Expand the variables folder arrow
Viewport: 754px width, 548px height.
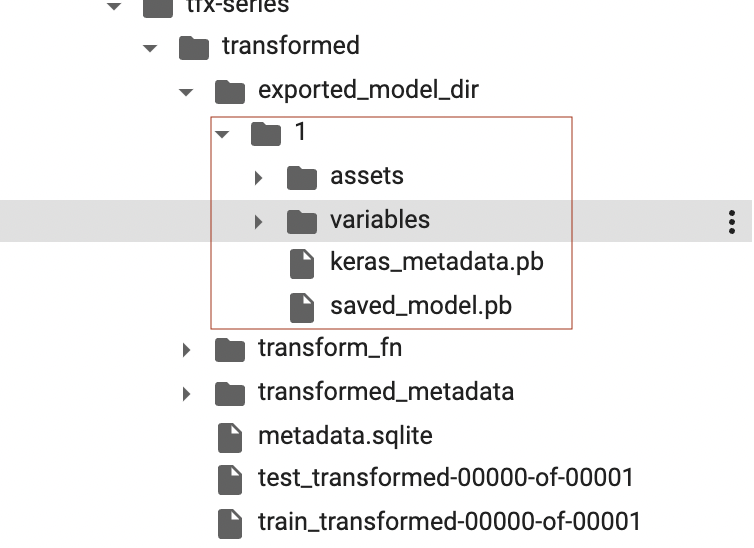pyautogui.click(x=258, y=220)
